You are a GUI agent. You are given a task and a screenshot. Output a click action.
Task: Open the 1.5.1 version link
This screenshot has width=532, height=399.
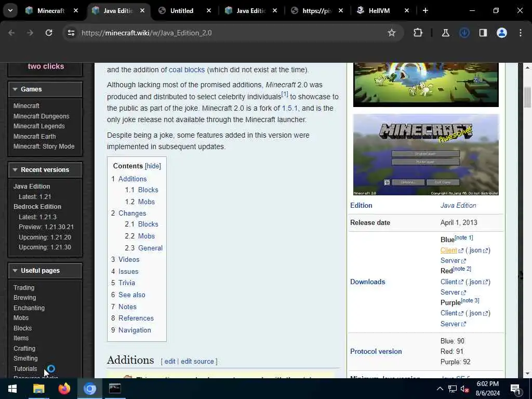[x=290, y=108]
